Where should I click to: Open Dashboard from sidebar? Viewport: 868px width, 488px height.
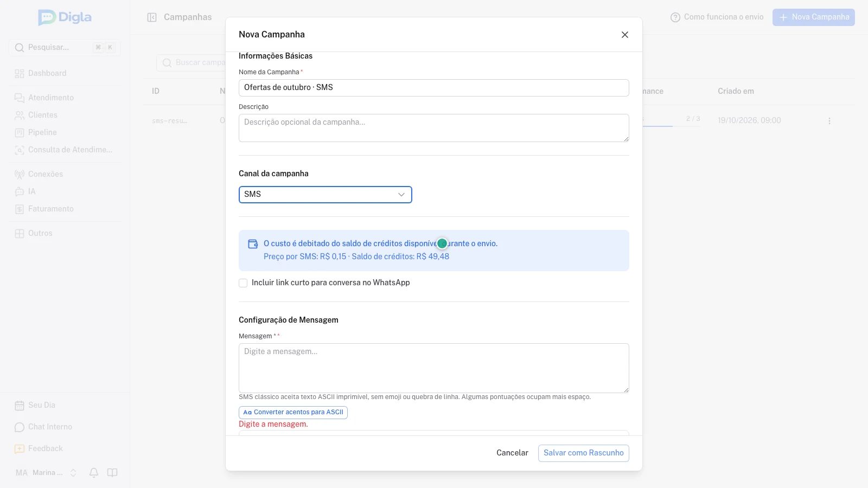click(65, 73)
